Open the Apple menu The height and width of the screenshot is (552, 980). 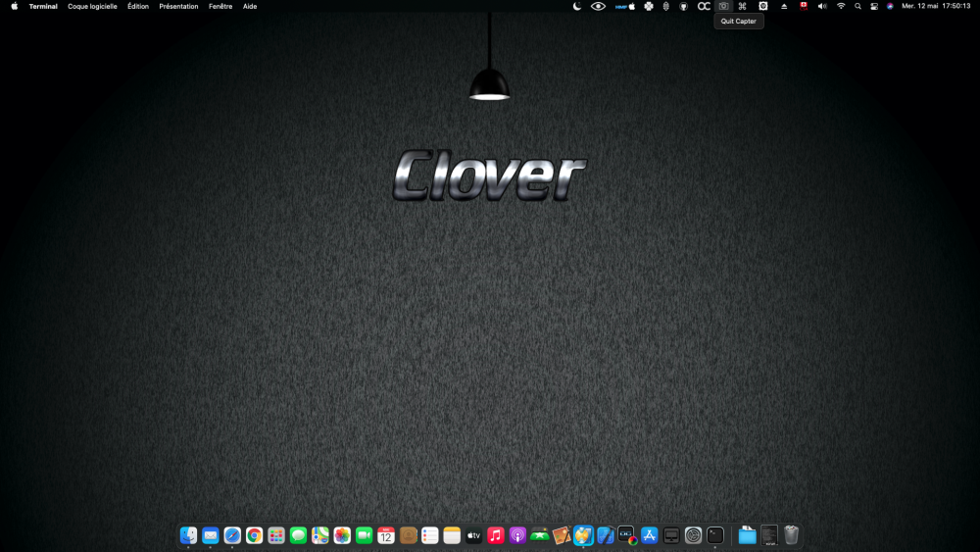tap(15, 6)
